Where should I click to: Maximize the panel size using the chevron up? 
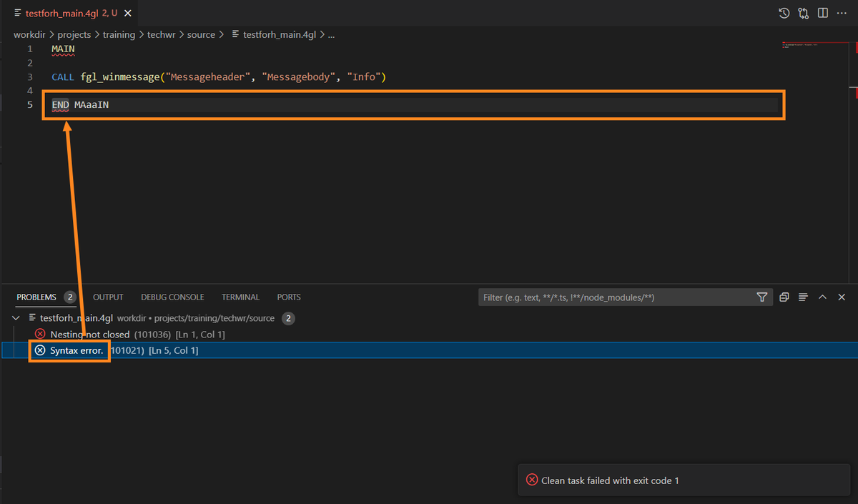(822, 297)
